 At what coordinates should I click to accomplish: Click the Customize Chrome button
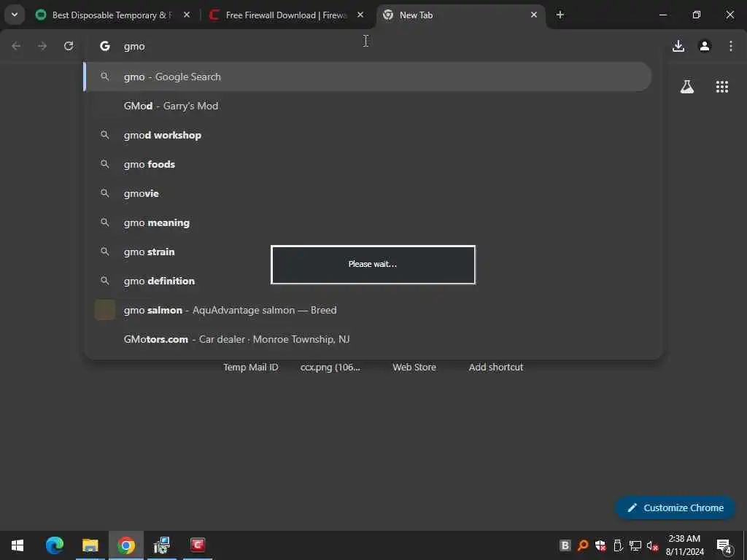(675, 507)
